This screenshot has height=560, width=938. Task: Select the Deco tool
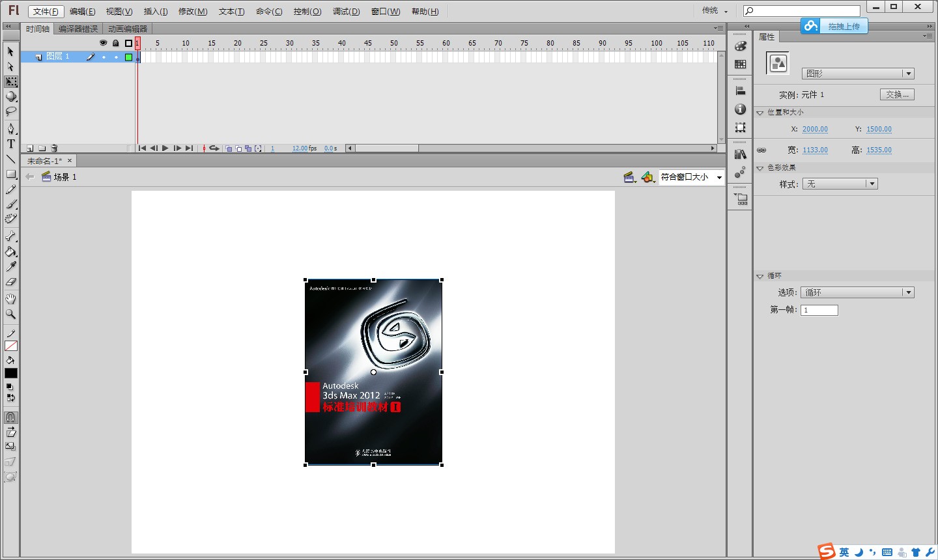coord(11,219)
